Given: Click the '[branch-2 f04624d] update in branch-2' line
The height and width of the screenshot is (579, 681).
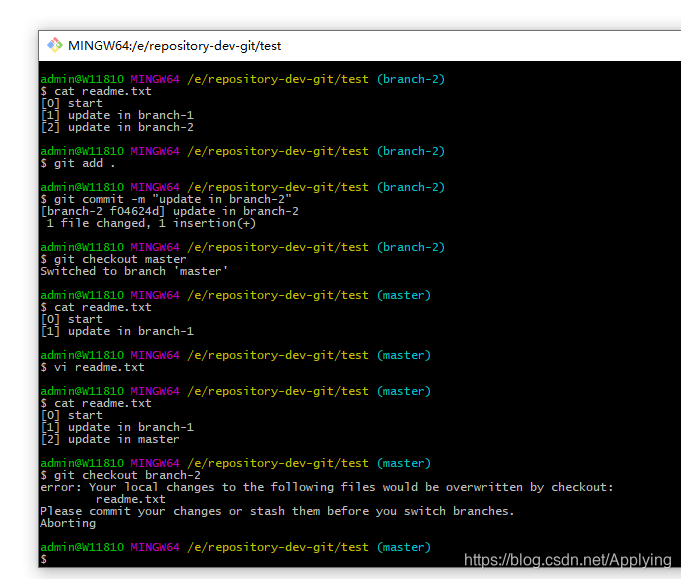Looking at the screenshot, I should pos(169,212).
